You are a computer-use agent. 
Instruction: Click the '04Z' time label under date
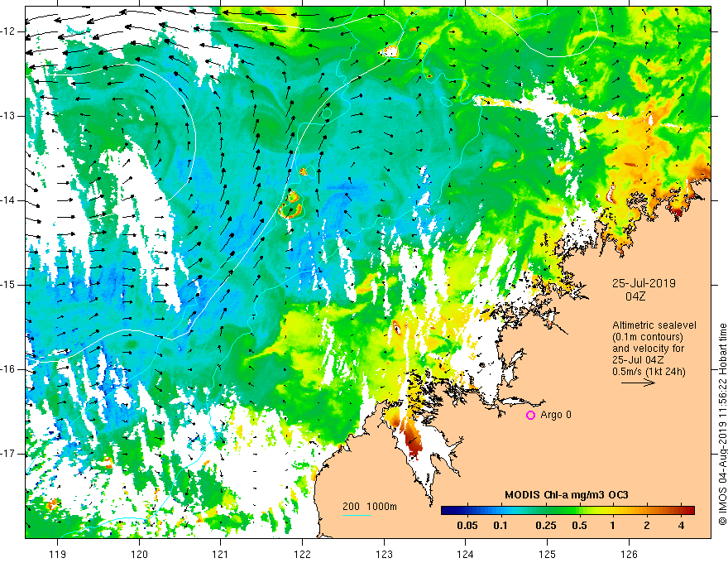pyautogui.click(x=635, y=296)
